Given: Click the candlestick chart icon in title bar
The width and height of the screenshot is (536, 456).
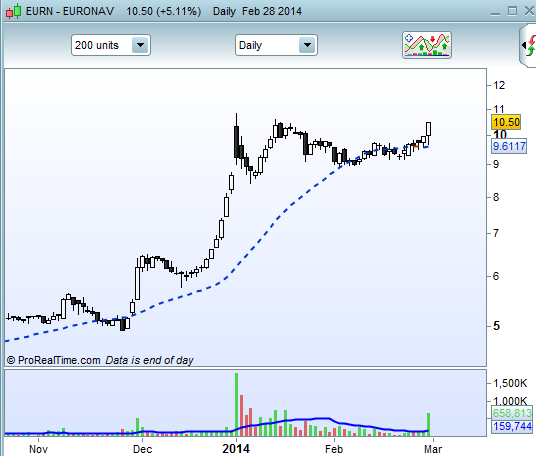Looking at the screenshot, I should (14, 11).
